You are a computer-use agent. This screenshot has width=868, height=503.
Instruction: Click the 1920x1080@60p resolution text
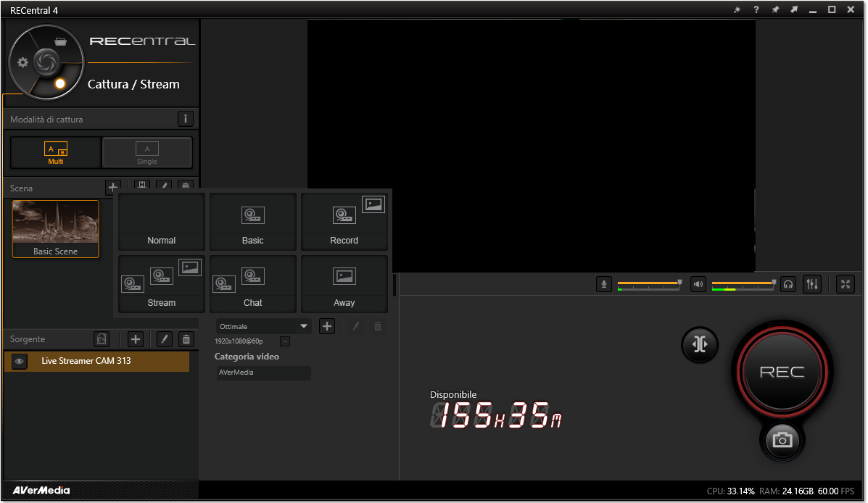click(239, 341)
